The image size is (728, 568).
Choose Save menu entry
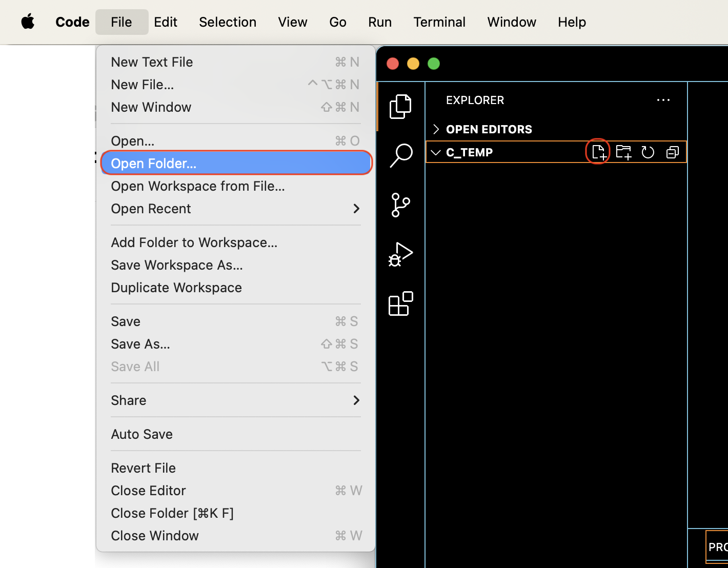coord(236,321)
